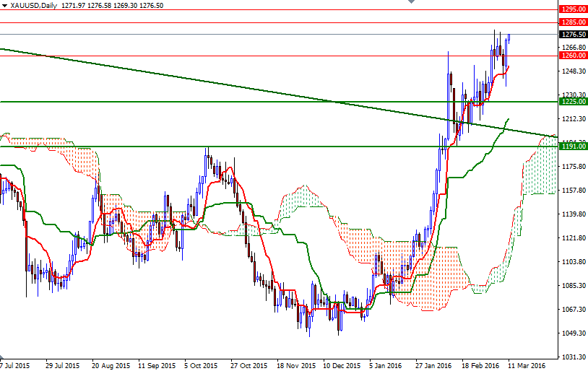Click the XAUUSD,Daily chart title text
This screenshot has height=371, width=588.
[35, 5]
